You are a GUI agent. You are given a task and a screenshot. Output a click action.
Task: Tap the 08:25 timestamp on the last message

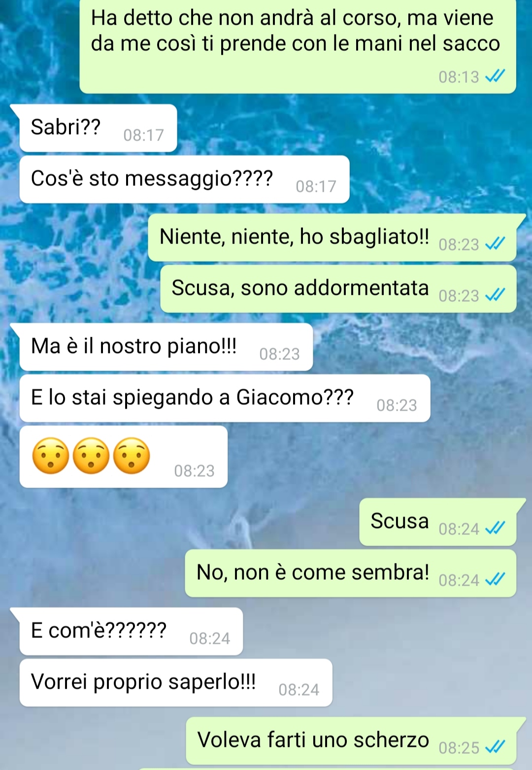[459, 747]
